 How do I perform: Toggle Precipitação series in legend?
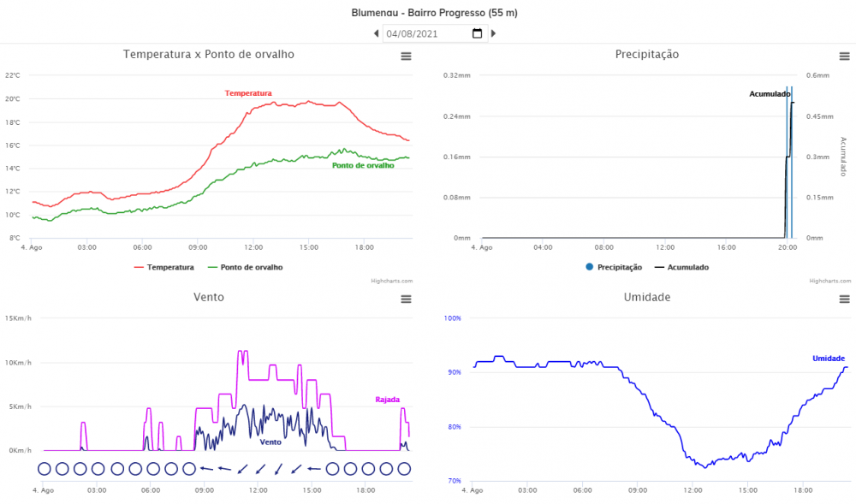click(614, 267)
